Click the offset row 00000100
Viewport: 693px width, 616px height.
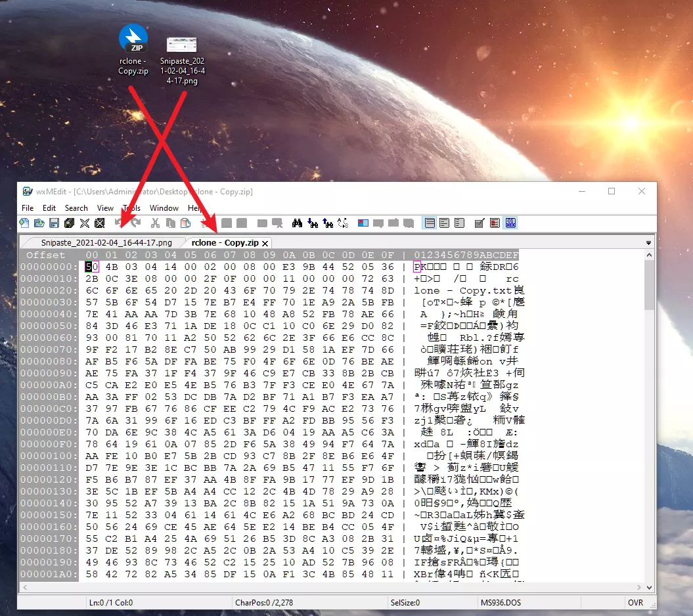(x=49, y=456)
